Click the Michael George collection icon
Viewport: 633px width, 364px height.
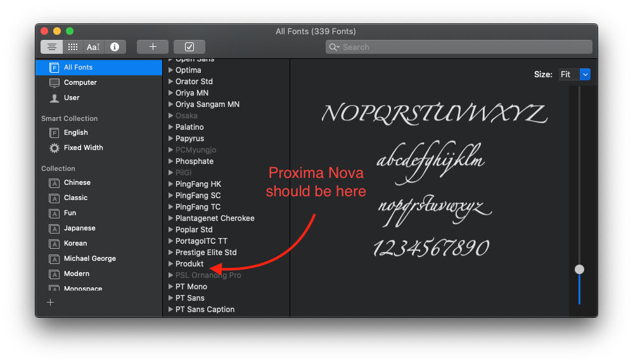pos(54,259)
